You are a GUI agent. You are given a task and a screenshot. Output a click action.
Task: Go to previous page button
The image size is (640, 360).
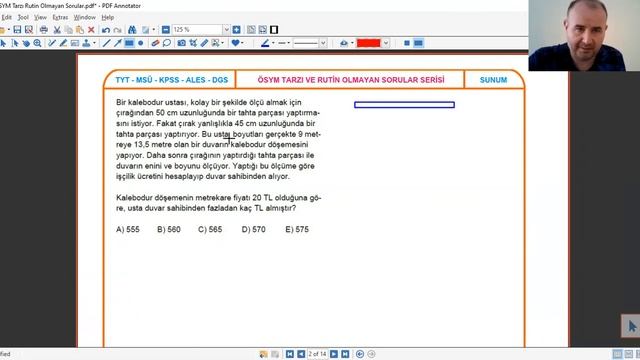[x=301, y=354]
